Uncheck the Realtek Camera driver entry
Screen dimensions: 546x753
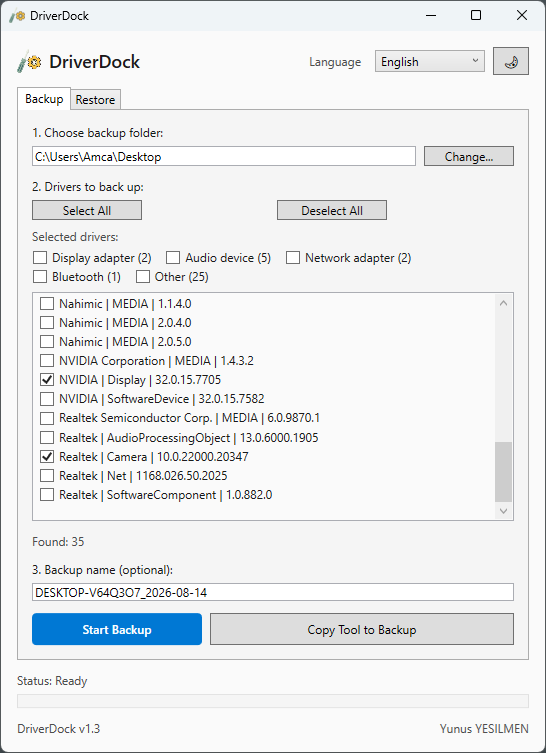[47, 457]
